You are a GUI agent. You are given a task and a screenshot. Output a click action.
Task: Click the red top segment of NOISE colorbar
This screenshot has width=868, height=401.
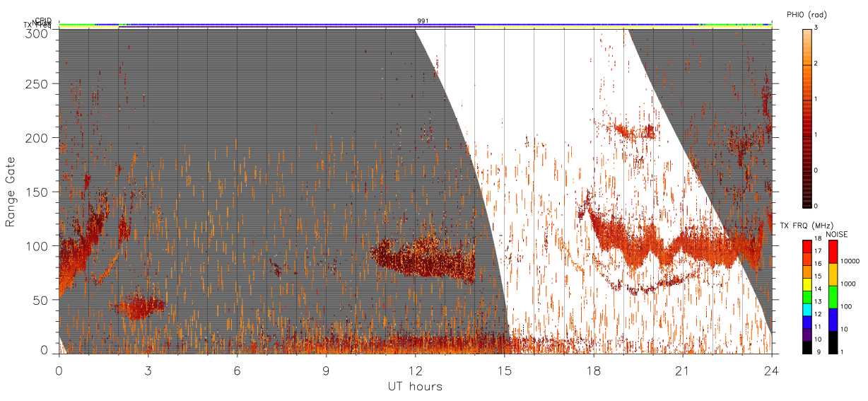coord(833,251)
